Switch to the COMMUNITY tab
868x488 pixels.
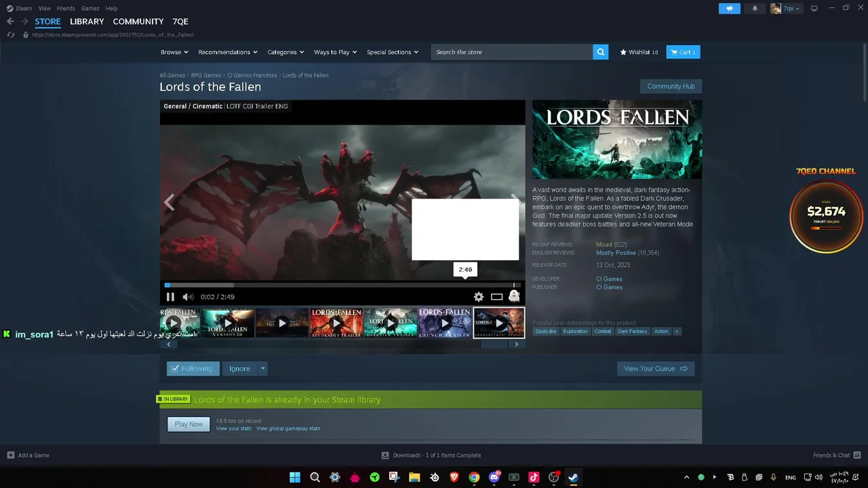[138, 22]
